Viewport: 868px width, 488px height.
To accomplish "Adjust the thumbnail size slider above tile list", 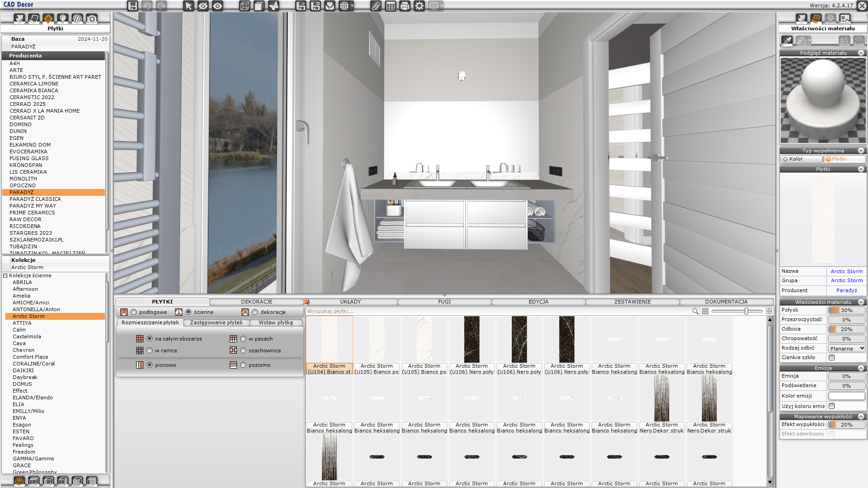I will pyautogui.click(x=746, y=311).
